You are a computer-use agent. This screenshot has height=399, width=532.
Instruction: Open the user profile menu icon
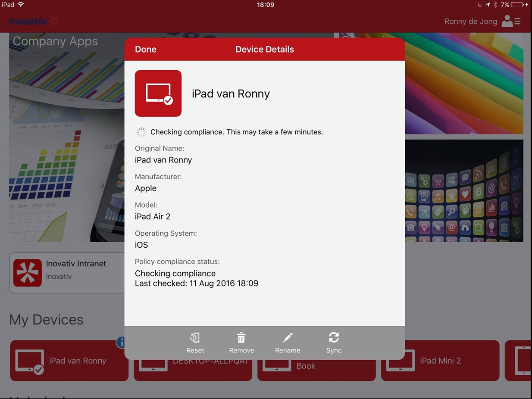coord(511,21)
